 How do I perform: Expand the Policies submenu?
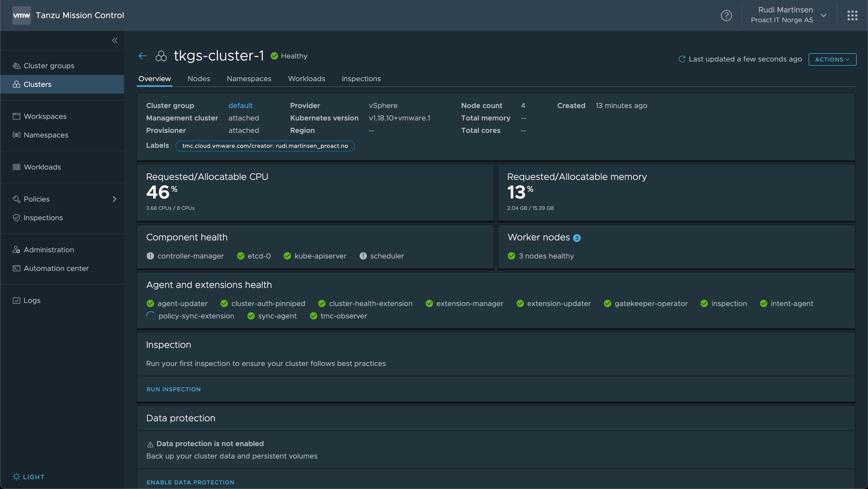point(114,199)
